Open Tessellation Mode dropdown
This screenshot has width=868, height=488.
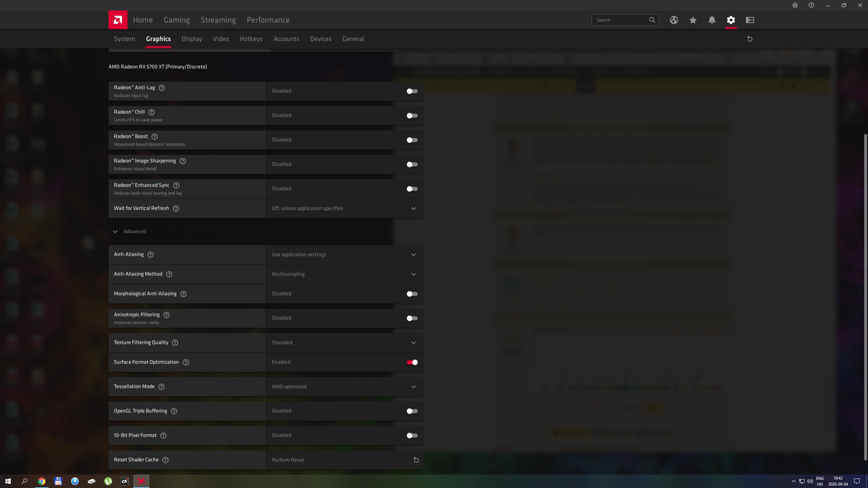(345, 387)
